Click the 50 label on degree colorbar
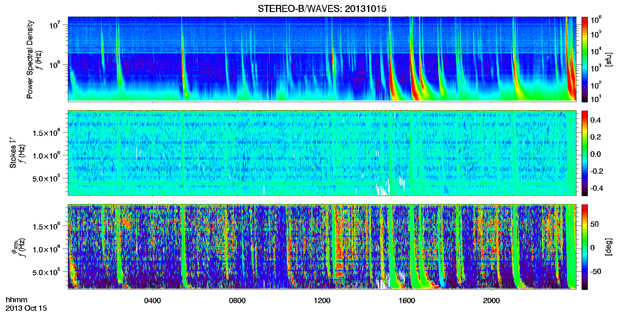Screen dimensions: 644x332 click(595, 224)
